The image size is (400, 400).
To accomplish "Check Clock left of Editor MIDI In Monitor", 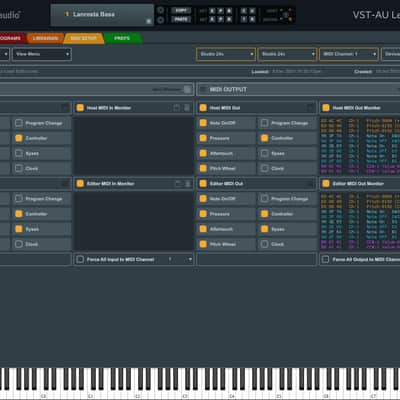I will [x=19, y=244].
